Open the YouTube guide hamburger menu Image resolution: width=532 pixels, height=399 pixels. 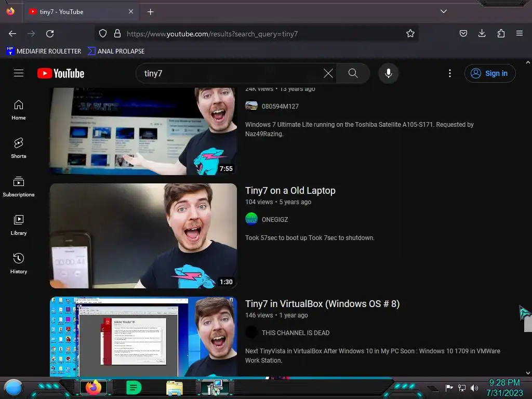point(19,73)
